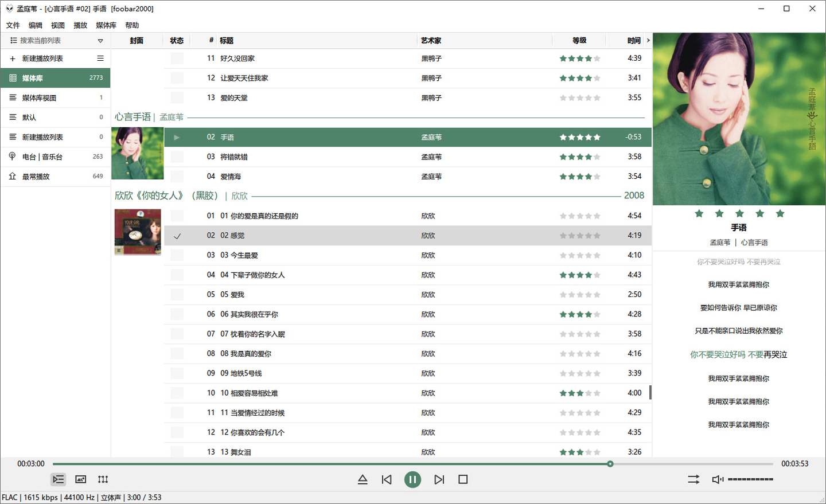
Task: Toggle selection box beside 03 将错就错
Action: [176, 157]
